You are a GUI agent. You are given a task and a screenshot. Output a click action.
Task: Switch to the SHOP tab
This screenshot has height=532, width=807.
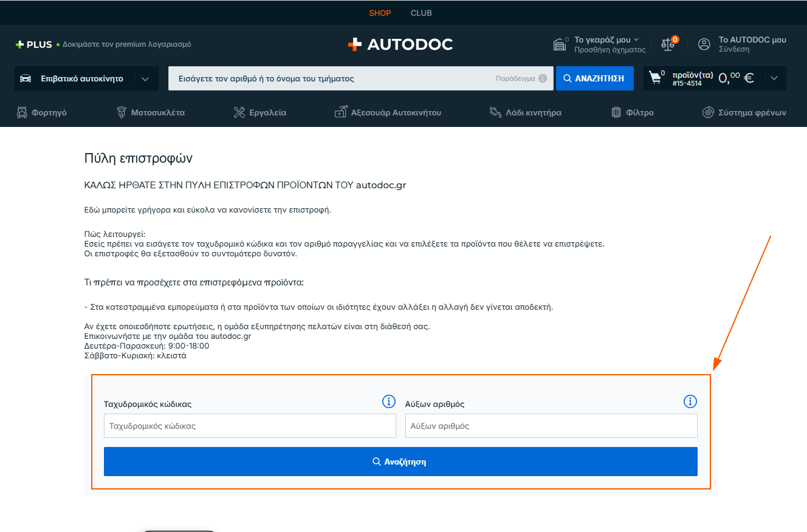click(380, 13)
